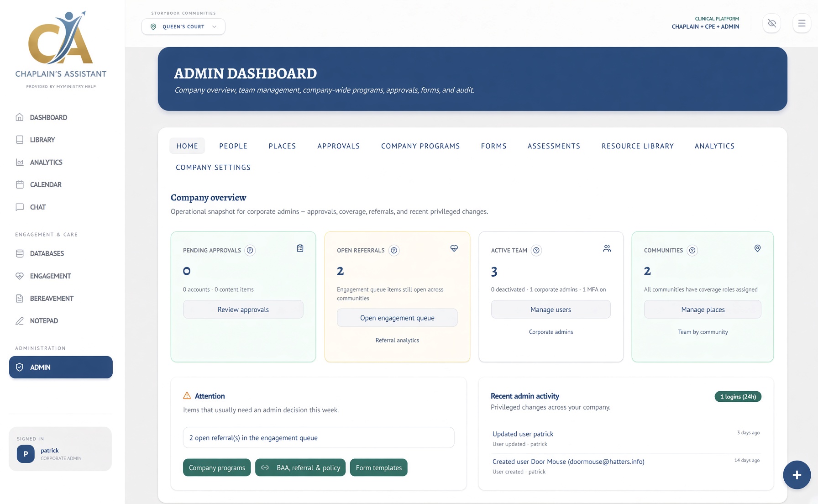This screenshot has height=504, width=818.
Task: Open the Company Programs tab
Action: click(x=420, y=146)
